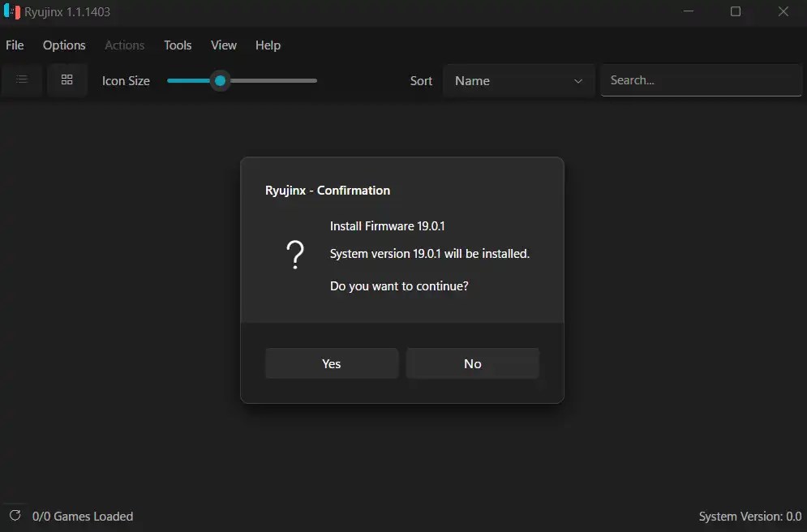Open the Options menu
Screen dimensions: 807x532
(64, 45)
